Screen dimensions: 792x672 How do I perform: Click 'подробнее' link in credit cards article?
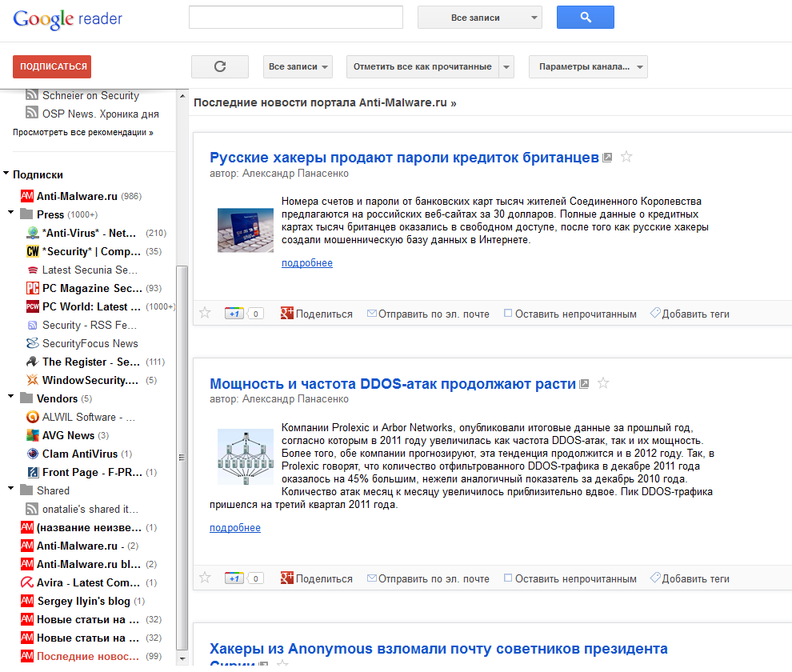click(x=307, y=262)
